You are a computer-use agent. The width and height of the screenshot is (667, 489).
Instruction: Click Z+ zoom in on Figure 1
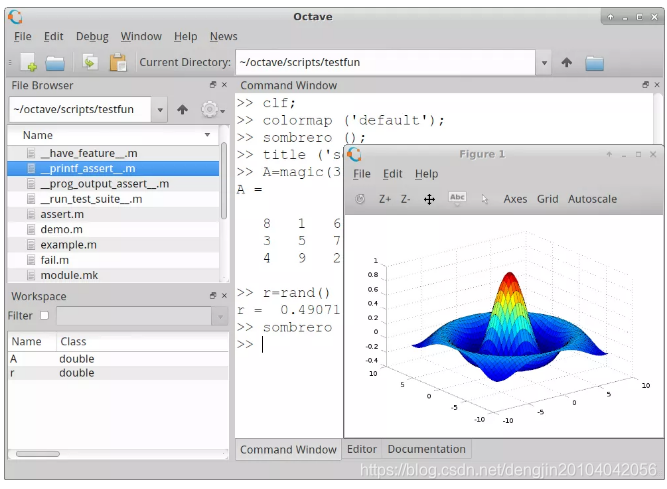(385, 199)
